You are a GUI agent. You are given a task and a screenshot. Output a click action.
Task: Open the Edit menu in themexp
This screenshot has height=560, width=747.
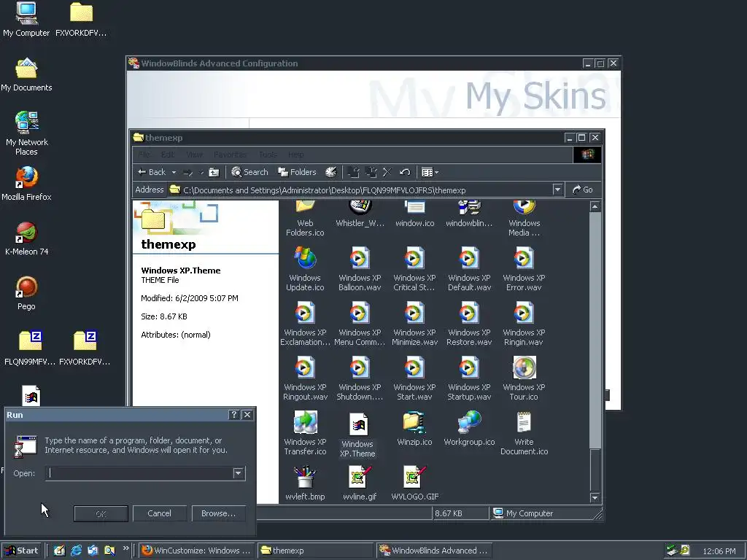coord(168,155)
